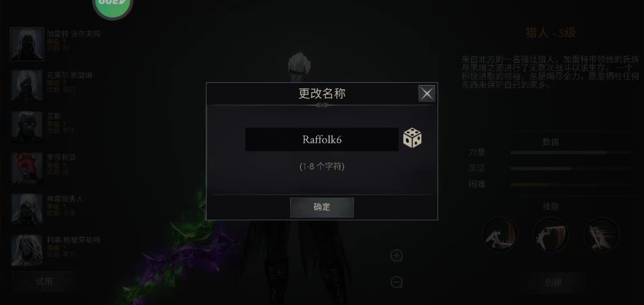Select the first skill icon

pos(500,235)
